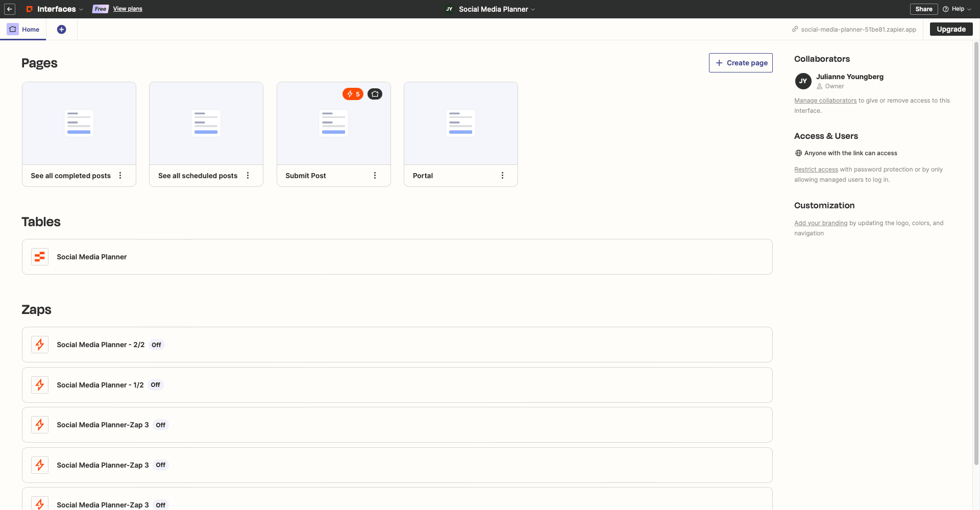This screenshot has width=980, height=510.
Task: Toggle the first Social Media Planner-Zap 3 status
Action: pyautogui.click(x=160, y=425)
